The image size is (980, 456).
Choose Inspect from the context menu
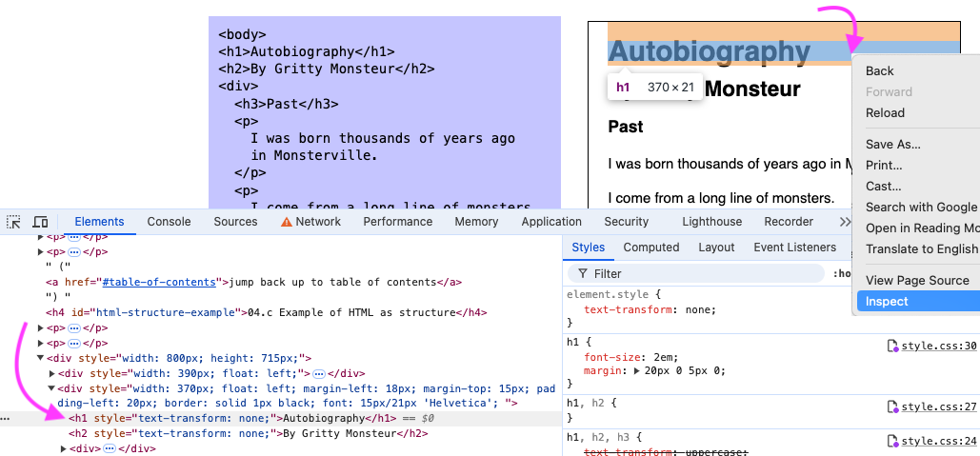pyautogui.click(x=887, y=302)
